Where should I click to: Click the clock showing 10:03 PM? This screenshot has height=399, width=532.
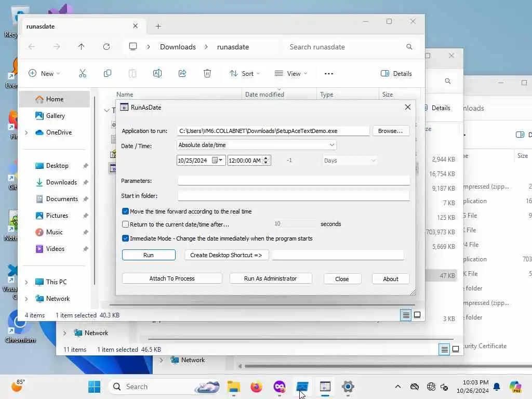coord(473,387)
